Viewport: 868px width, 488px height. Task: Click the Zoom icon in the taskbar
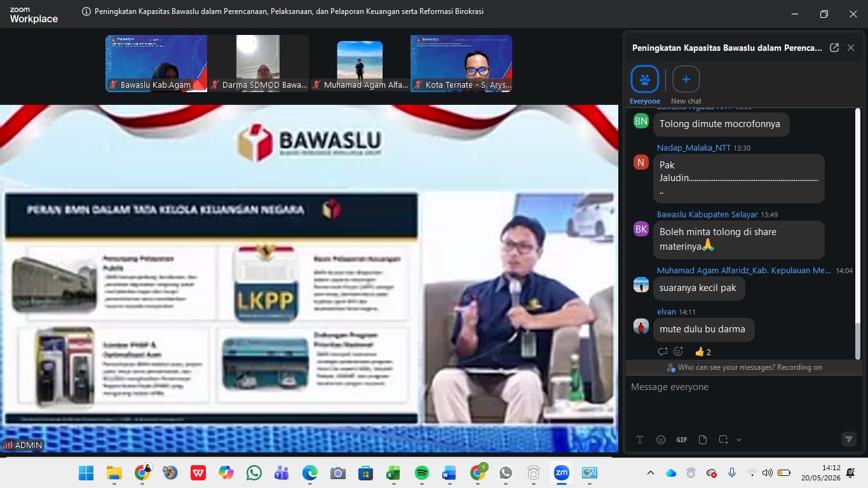(x=561, y=473)
